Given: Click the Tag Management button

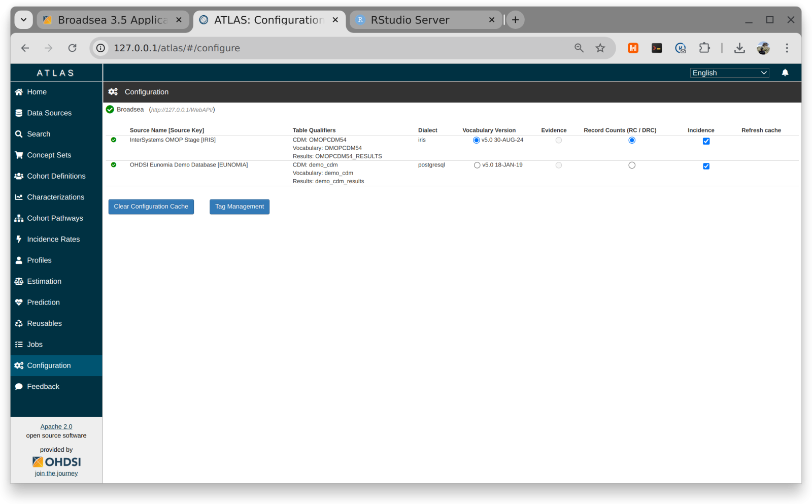Looking at the screenshot, I should [239, 207].
